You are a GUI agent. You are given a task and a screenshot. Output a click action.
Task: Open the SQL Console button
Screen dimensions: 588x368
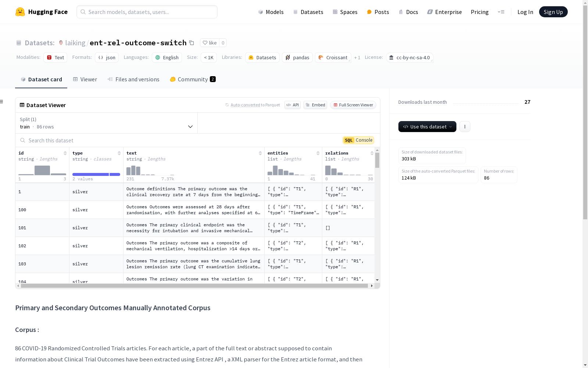point(358,140)
